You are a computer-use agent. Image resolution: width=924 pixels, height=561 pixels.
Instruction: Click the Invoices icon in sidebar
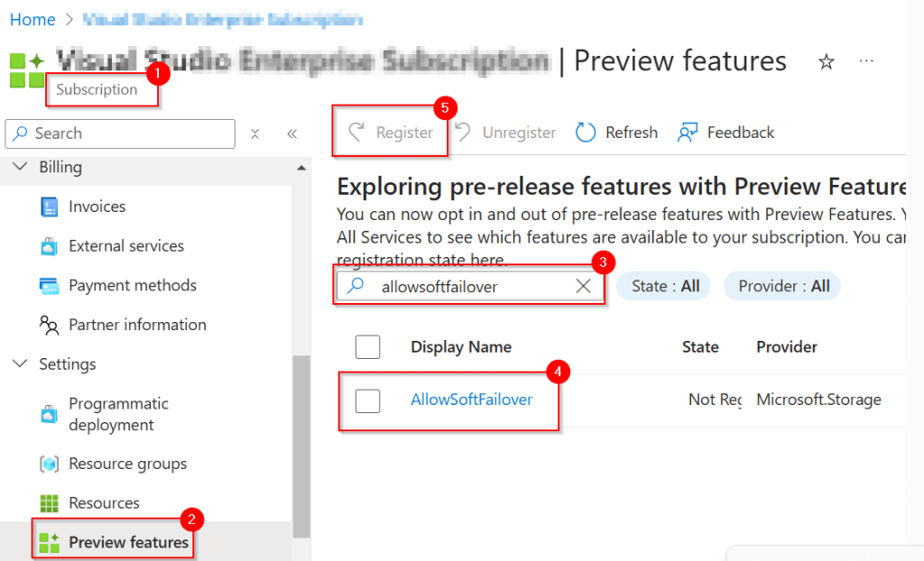point(50,207)
